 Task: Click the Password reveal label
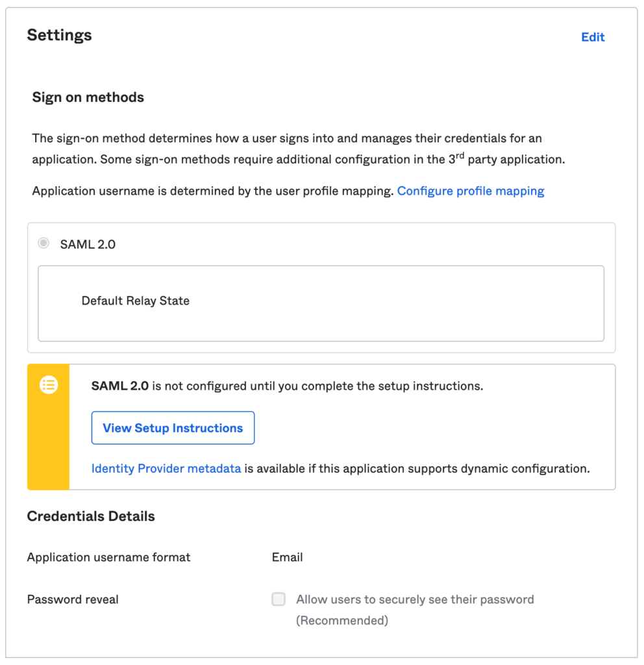pos(72,599)
